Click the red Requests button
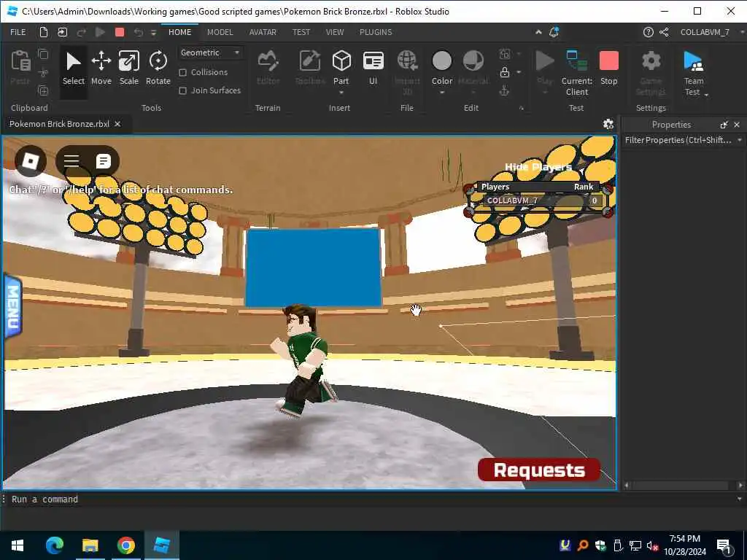This screenshot has width=747, height=560. [539, 470]
